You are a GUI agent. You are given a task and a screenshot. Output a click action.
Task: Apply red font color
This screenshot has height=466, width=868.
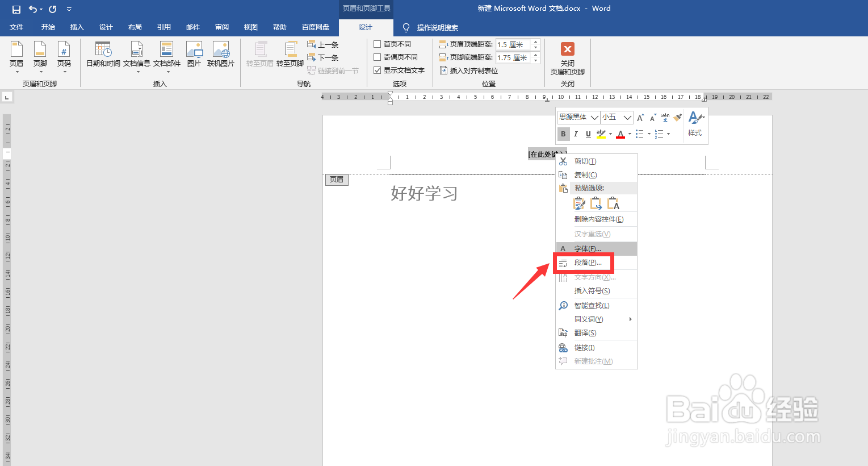coord(620,134)
